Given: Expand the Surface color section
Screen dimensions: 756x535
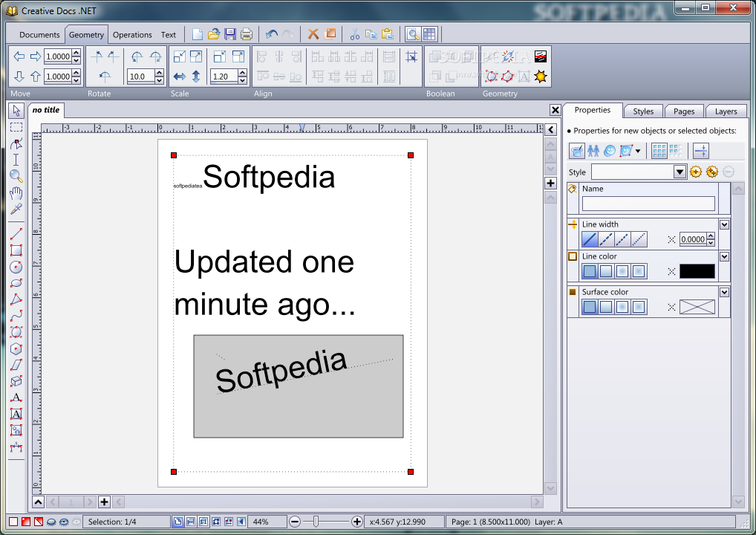Looking at the screenshot, I should [x=724, y=292].
